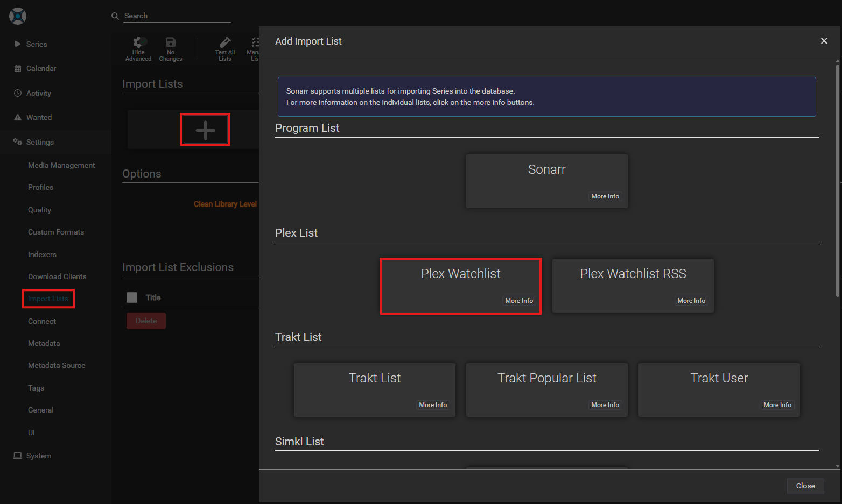
Task: Choose the Sonarr program list card
Action: [547, 181]
